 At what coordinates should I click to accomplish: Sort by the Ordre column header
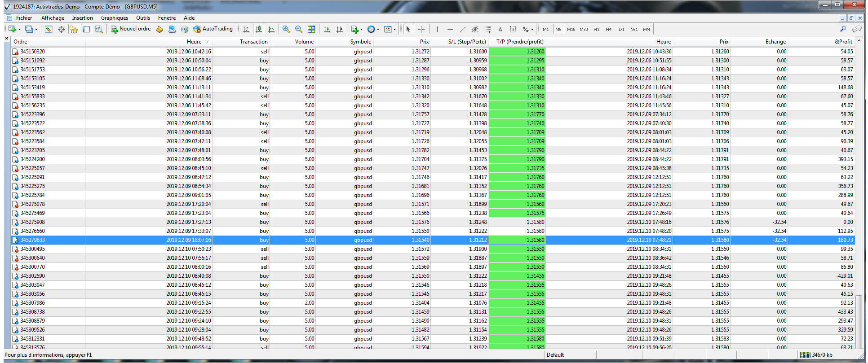[x=48, y=42]
